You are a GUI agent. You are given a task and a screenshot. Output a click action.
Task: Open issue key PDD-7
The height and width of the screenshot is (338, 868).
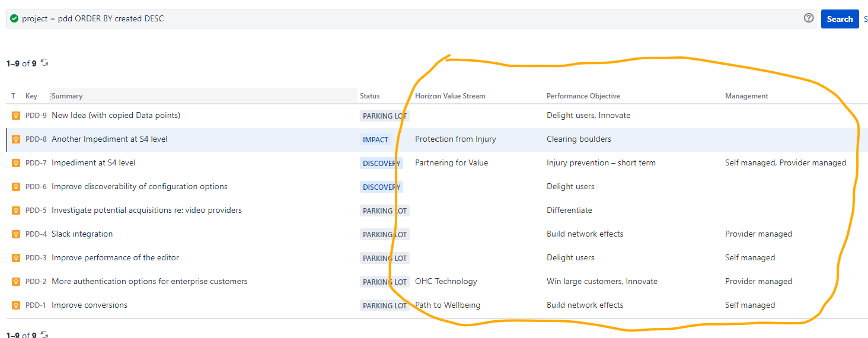point(36,163)
